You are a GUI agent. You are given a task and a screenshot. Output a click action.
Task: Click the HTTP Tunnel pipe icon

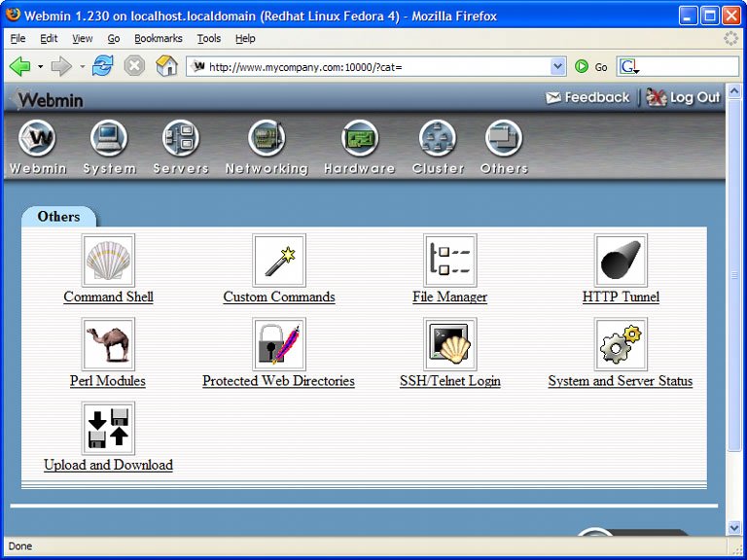[x=621, y=261]
